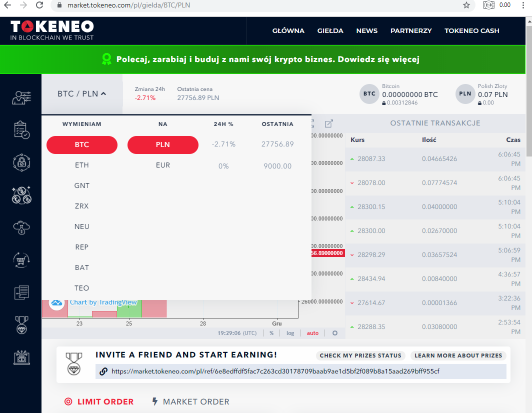Click the chart pop-out icon

pos(329,123)
